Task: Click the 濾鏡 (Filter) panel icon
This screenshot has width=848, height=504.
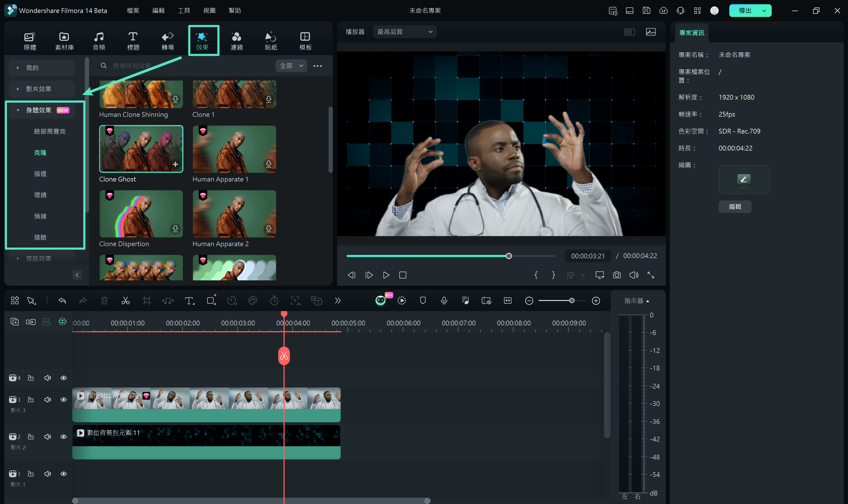Action: point(237,40)
